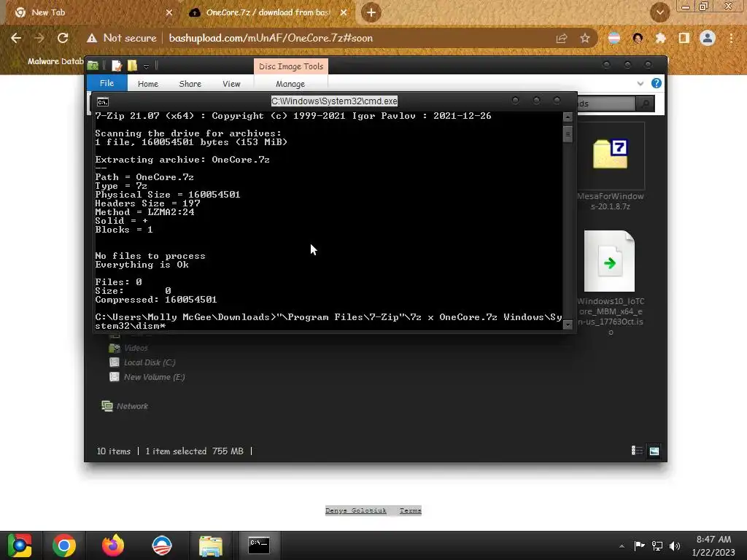Open the Terms link
This screenshot has width=747, height=560.
click(x=410, y=510)
